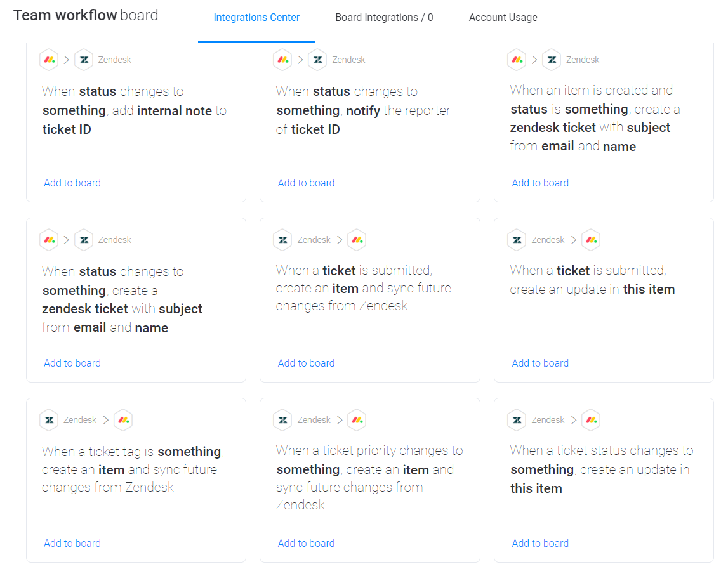Screen dimensions: 728x569
Task: Add the 'item is created and status' recipe to board
Action: click(x=540, y=183)
